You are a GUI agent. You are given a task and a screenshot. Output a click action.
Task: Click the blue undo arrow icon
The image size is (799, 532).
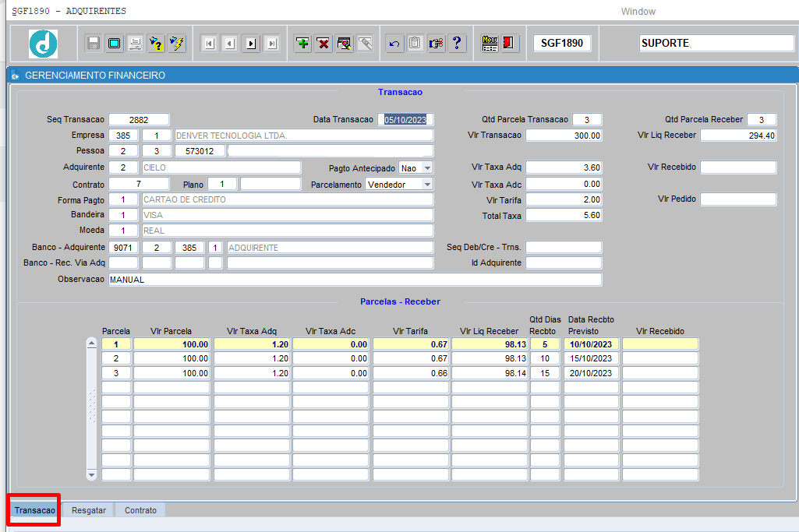(394, 44)
